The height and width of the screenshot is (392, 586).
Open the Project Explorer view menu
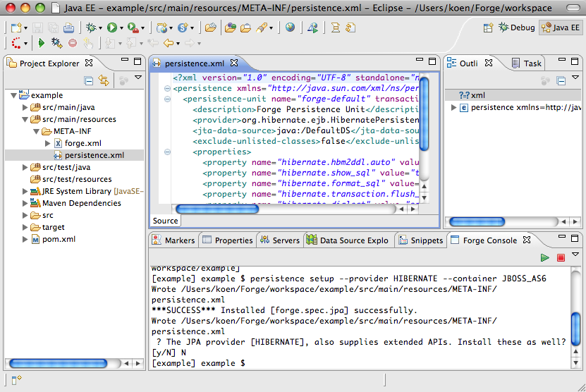pos(138,78)
